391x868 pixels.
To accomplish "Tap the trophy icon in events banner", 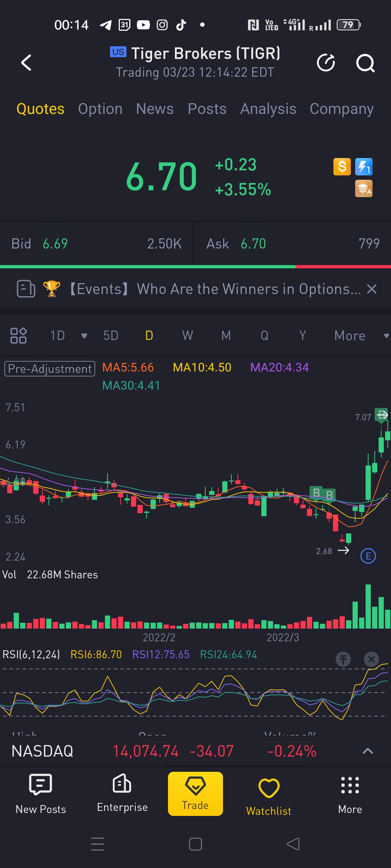I will [x=52, y=289].
